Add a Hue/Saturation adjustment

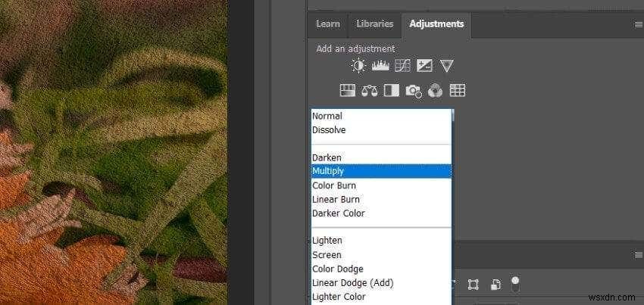pyautogui.click(x=348, y=90)
